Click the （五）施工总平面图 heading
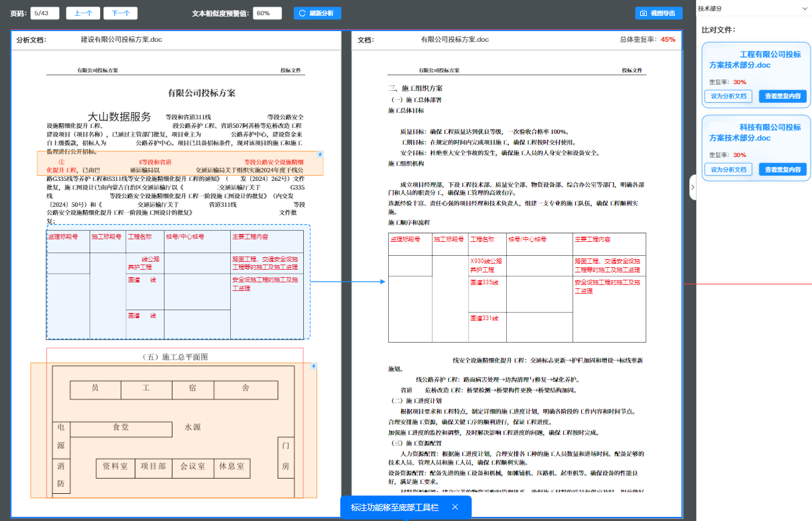The image size is (812, 521). pos(175,357)
